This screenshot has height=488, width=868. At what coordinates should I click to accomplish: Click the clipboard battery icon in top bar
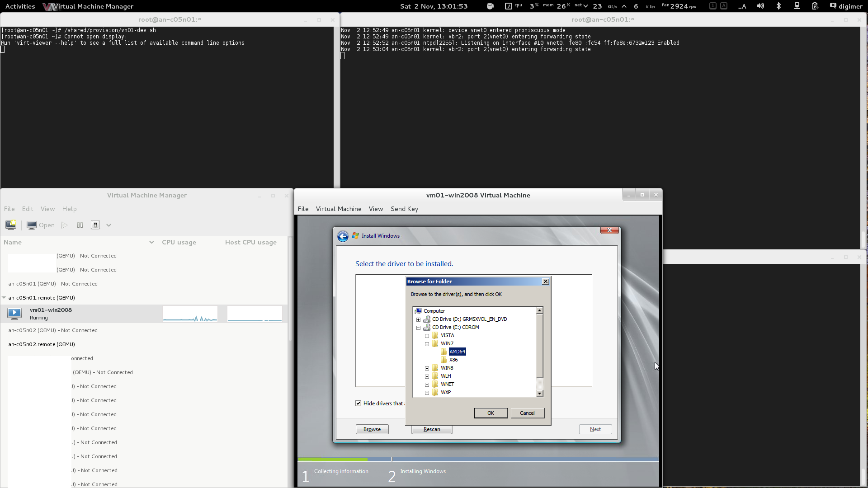pos(815,6)
